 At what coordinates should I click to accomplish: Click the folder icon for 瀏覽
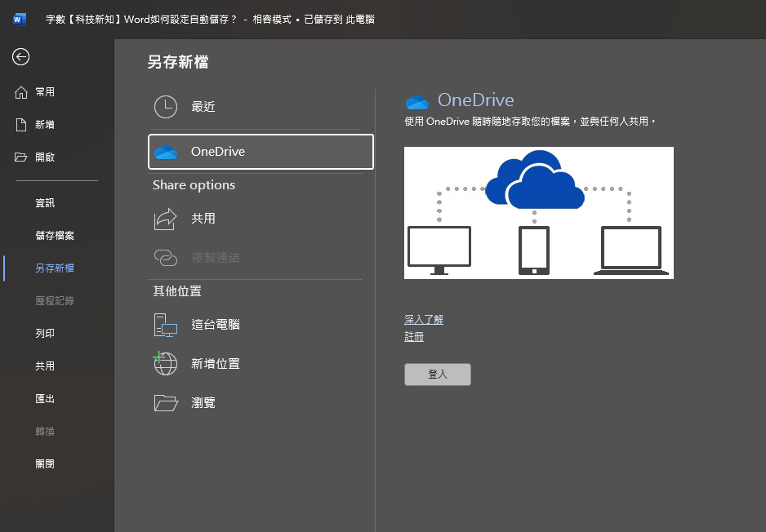click(166, 403)
